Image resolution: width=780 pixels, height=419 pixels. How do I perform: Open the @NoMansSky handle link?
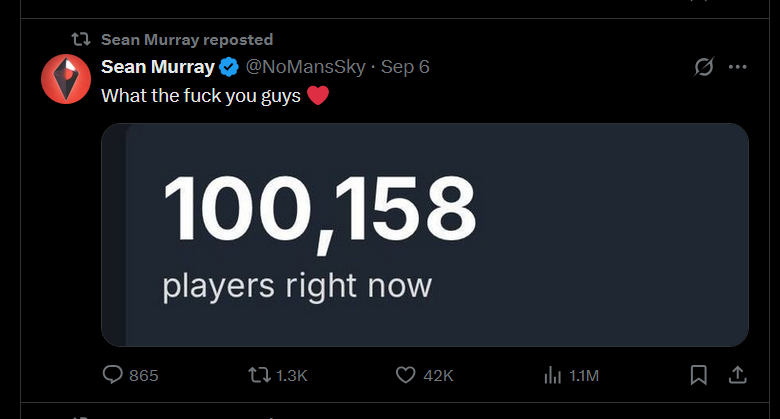point(305,68)
